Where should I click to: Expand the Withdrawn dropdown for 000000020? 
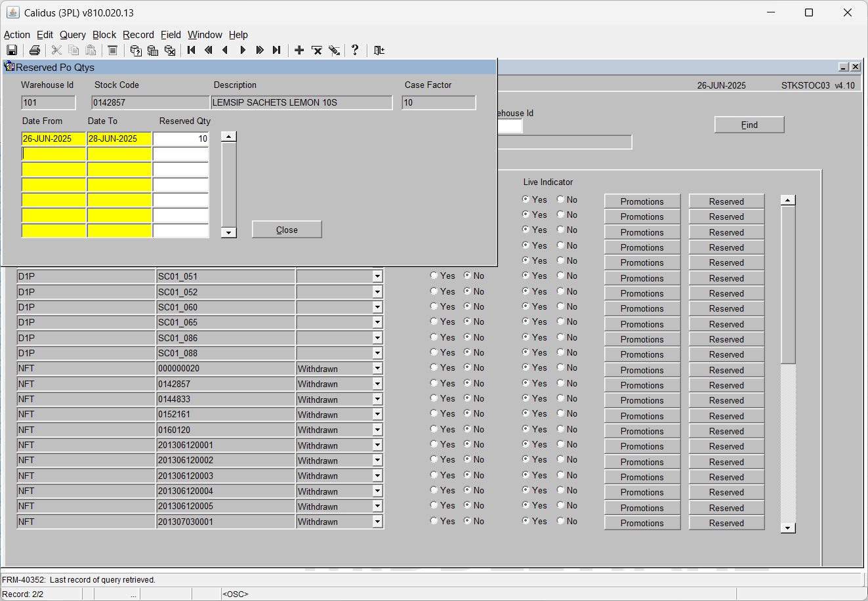[377, 368]
